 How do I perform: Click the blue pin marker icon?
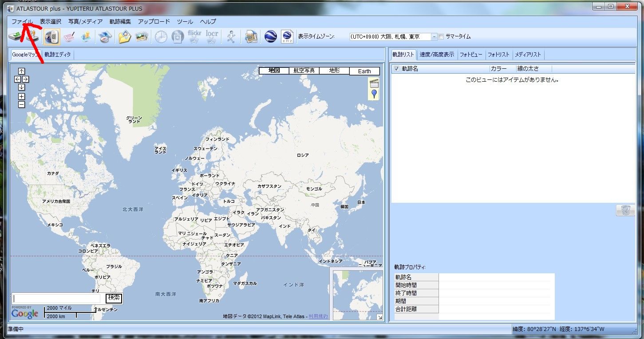pos(374,94)
